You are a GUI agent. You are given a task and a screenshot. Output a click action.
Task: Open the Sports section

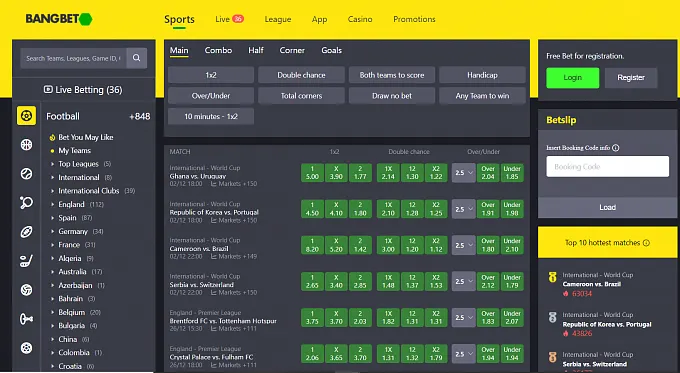tap(179, 19)
